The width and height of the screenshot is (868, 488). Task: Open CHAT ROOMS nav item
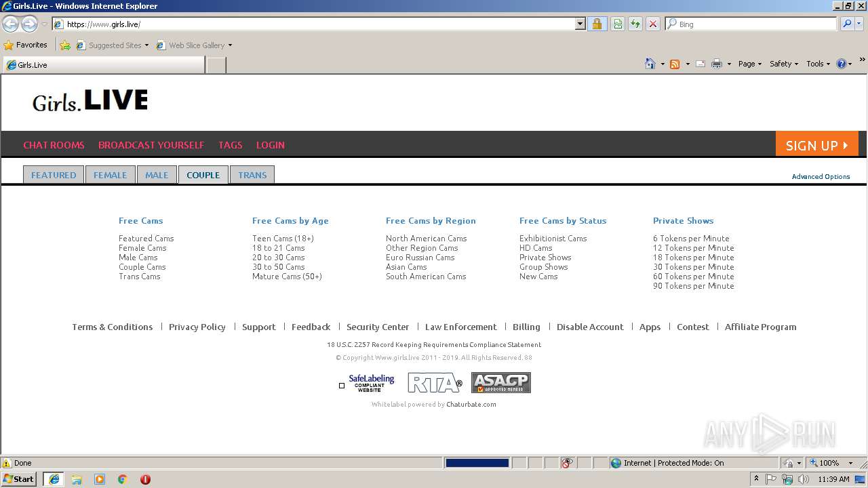point(54,145)
